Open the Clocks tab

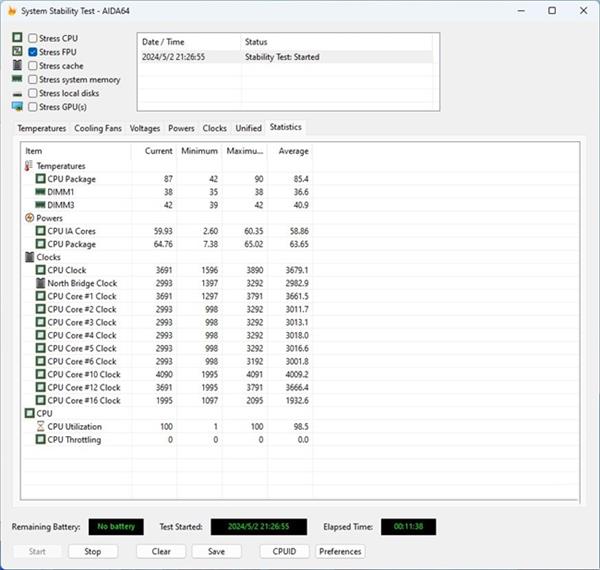pyautogui.click(x=215, y=128)
